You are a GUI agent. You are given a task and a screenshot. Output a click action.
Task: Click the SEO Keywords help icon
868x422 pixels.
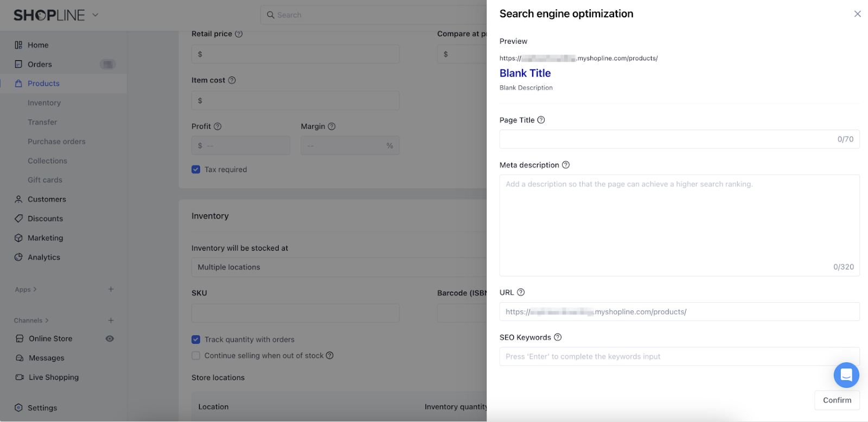[558, 337]
